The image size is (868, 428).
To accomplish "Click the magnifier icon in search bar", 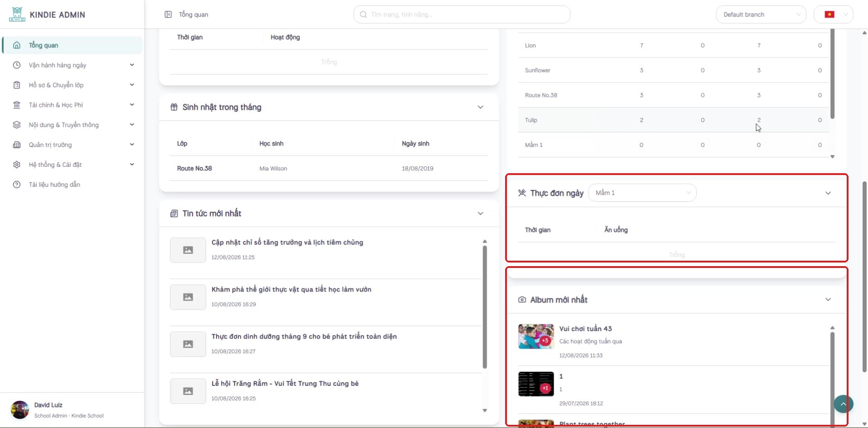I will coord(363,15).
